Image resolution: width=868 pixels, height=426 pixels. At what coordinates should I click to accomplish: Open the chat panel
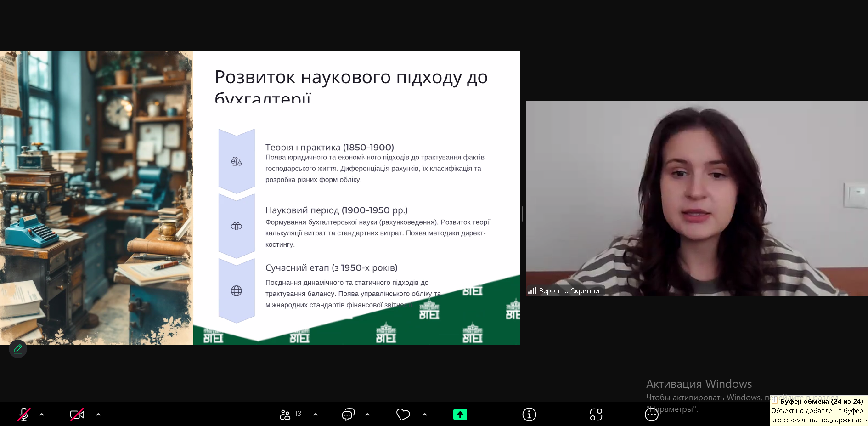point(348,415)
